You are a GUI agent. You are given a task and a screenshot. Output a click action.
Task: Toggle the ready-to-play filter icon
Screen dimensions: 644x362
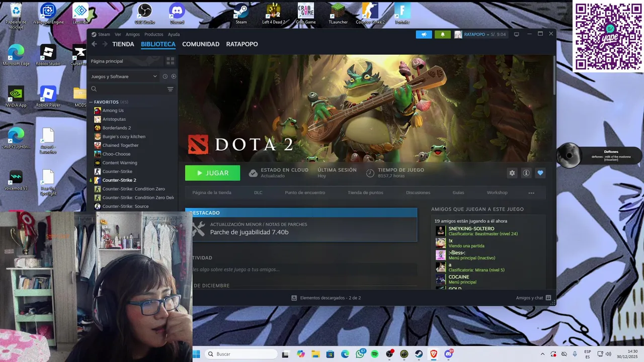click(x=174, y=76)
